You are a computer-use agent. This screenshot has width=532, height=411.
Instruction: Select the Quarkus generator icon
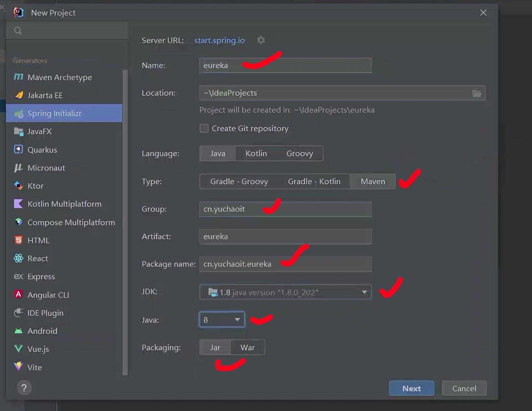click(x=18, y=149)
